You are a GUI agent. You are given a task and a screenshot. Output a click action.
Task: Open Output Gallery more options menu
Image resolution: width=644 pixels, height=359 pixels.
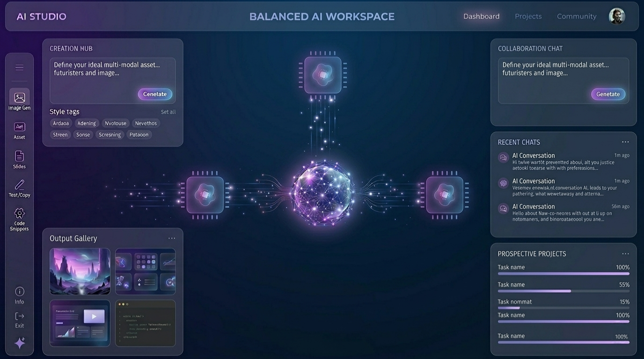(172, 238)
